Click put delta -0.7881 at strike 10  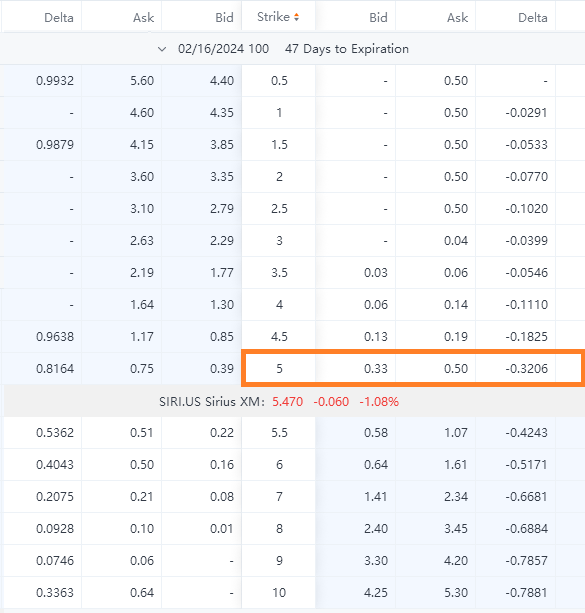(526, 593)
